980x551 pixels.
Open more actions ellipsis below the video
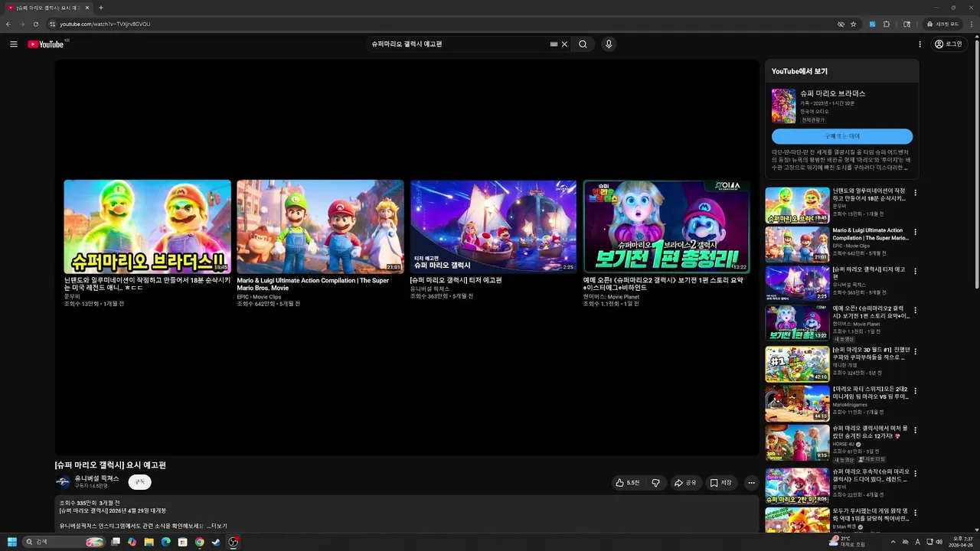click(751, 483)
